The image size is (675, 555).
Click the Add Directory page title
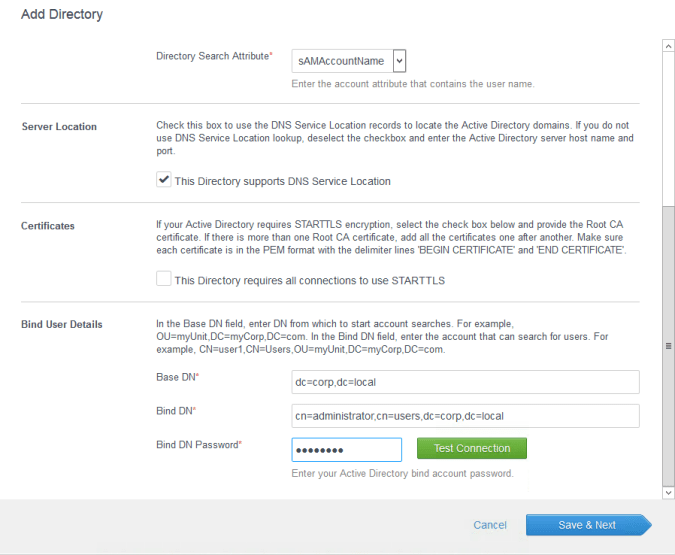tap(62, 15)
